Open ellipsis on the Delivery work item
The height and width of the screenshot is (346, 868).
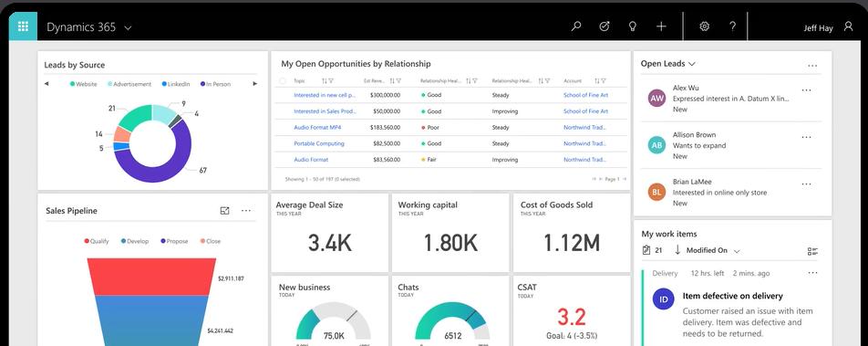[812, 273]
